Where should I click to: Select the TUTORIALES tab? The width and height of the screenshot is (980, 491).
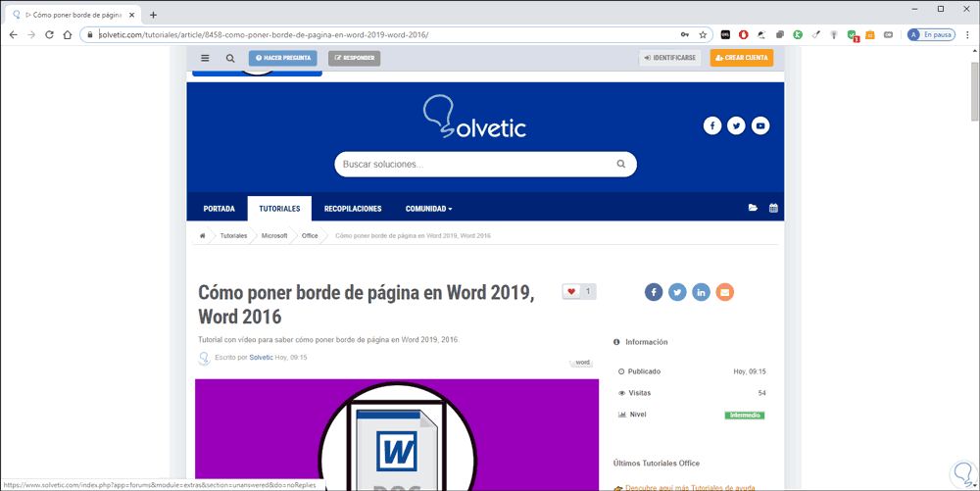tap(279, 209)
